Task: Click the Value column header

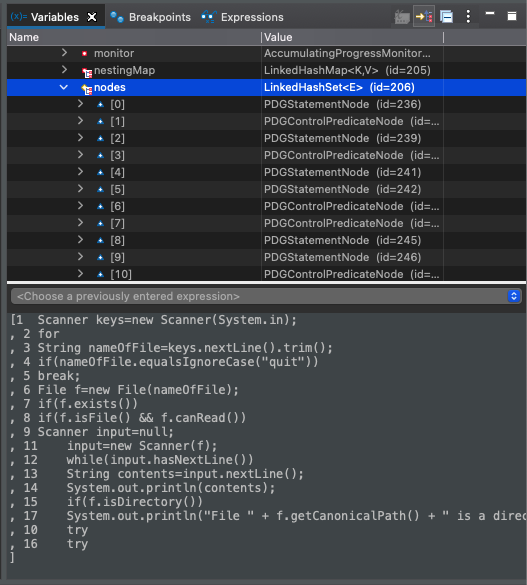Action: pos(352,37)
